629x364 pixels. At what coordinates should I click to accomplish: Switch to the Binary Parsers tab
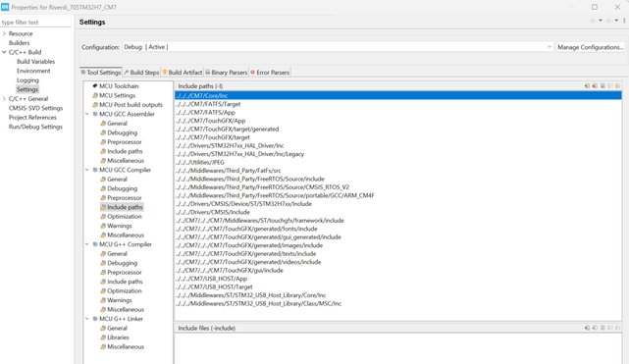[x=227, y=73]
